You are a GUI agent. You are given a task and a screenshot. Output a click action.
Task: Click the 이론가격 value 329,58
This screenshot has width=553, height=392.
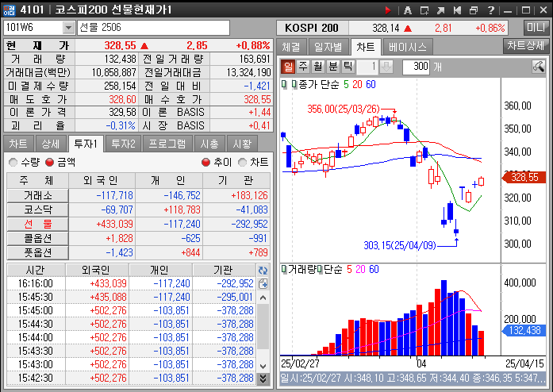(x=122, y=113)
